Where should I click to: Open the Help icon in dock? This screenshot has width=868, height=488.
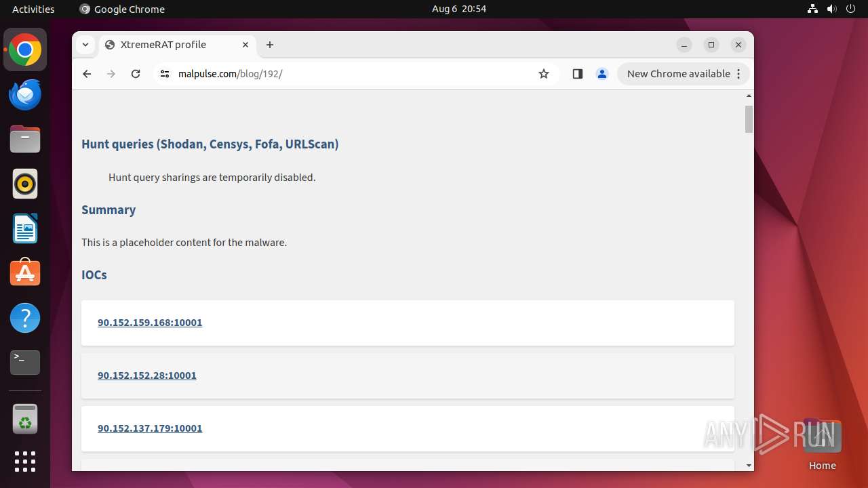click(x=25, y=318)
